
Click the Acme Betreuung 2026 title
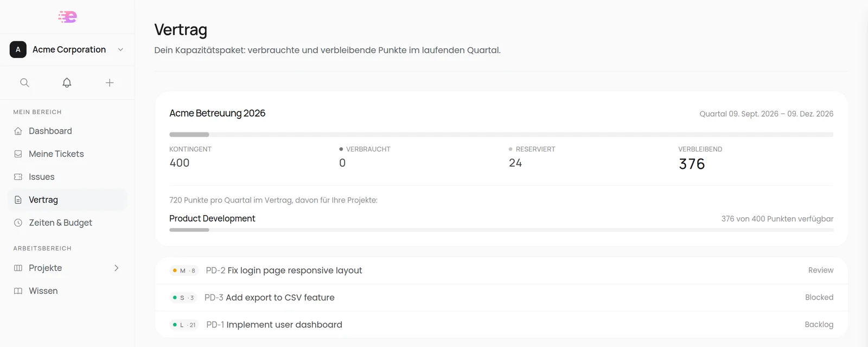(x=217, y=113)
